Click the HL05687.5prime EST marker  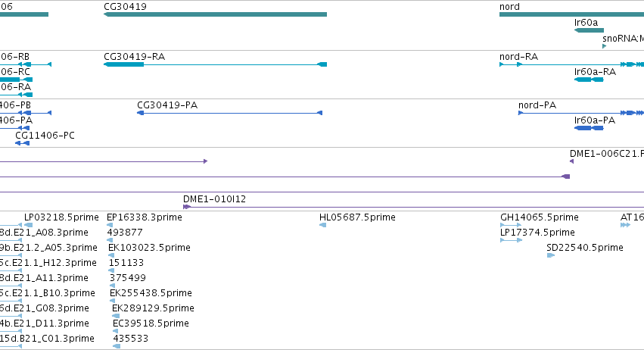click(323, 225)
